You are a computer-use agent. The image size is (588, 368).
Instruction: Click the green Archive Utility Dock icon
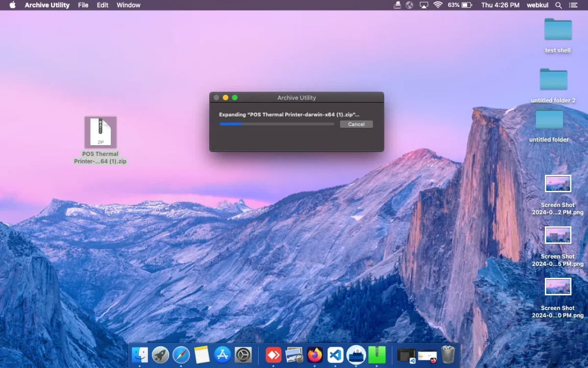tap(377, 354)
